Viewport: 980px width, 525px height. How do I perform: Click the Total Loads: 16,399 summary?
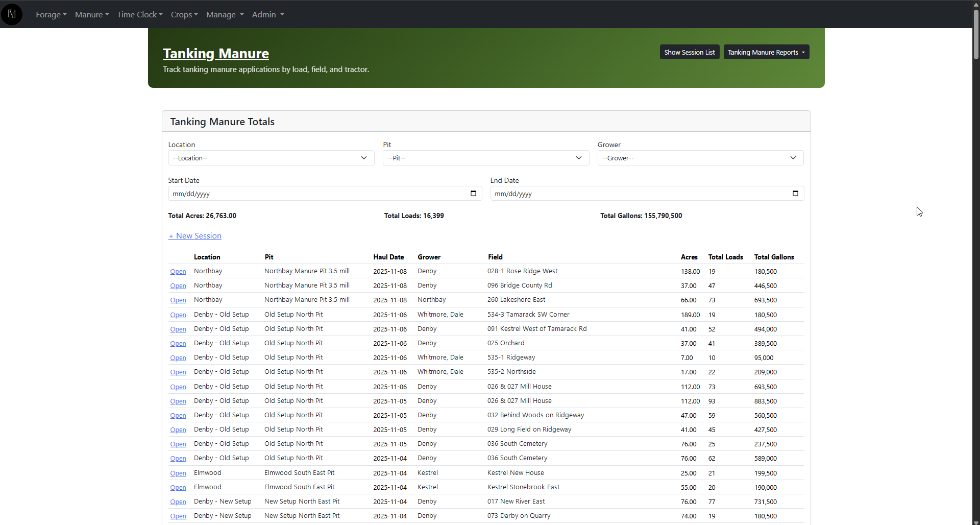coord(414,216)
